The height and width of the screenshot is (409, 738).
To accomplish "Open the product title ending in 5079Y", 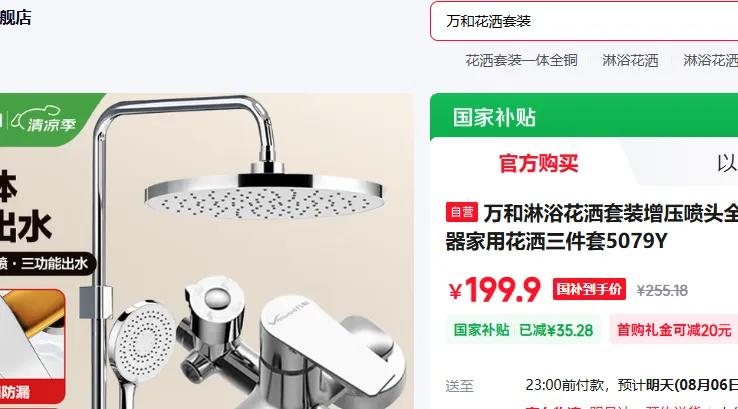I will (592, 227).
